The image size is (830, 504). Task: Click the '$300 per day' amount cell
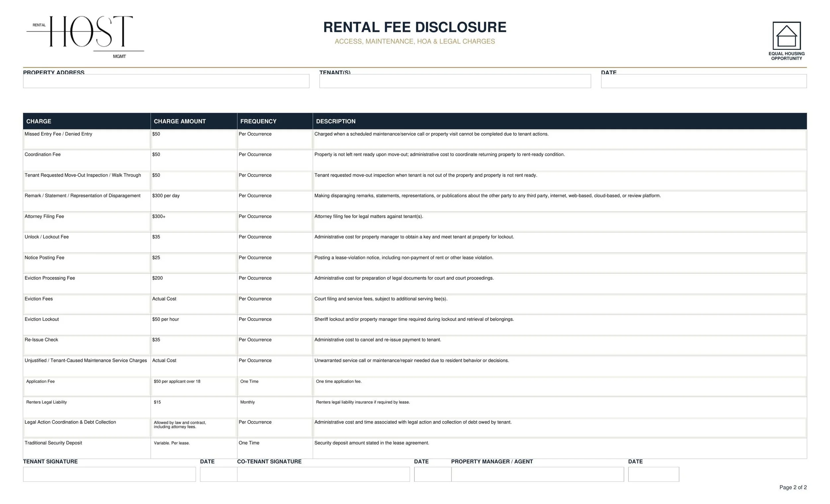194,202
